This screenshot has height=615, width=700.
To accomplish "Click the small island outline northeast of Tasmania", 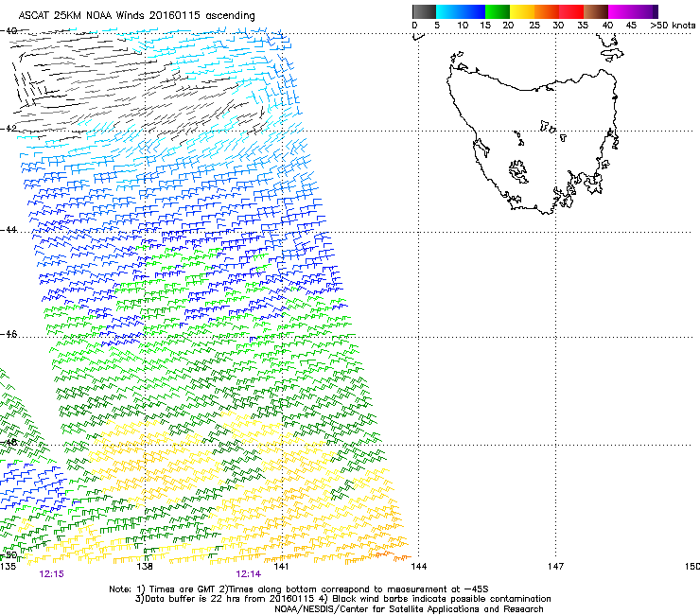I will coord(612,55).
